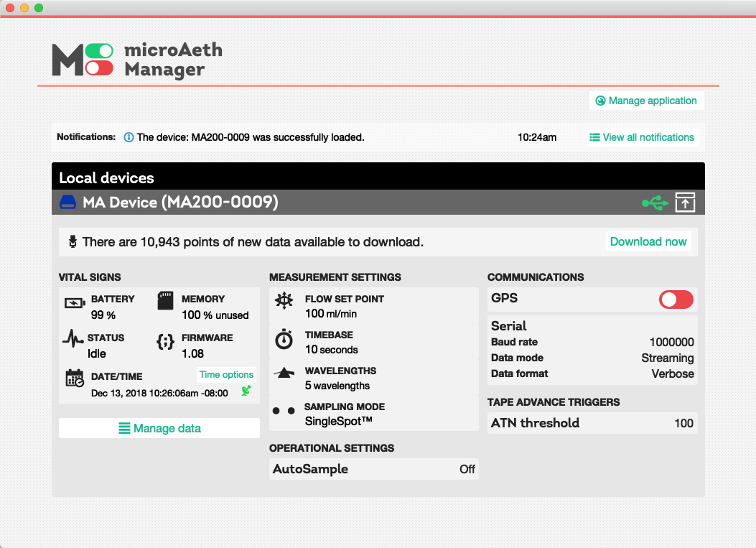Click the blue MA Device drive icon
This screenshot has height=548, width=756.
pyautogui.click(x=67, y=202)
